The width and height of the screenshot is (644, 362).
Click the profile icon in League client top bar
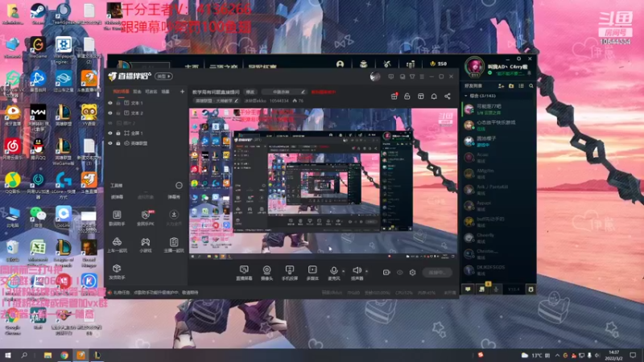[x=340, y=64]
